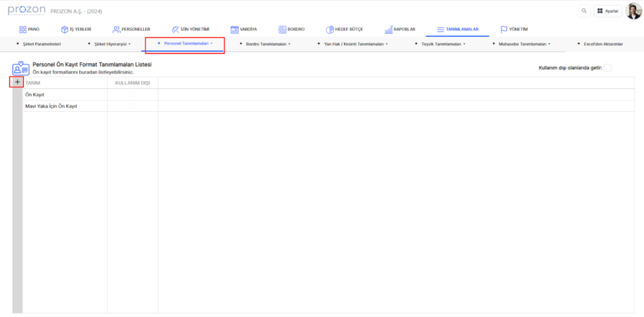This screenshot has width=644, height=317.
Task: Click the Personeller people icon
Action: (x=116, y=30)
